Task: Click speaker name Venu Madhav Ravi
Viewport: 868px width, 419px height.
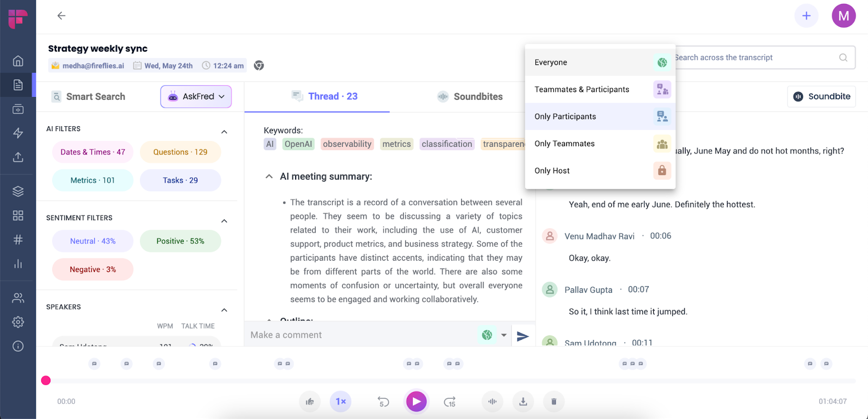Action: click(x=599, y=236)
